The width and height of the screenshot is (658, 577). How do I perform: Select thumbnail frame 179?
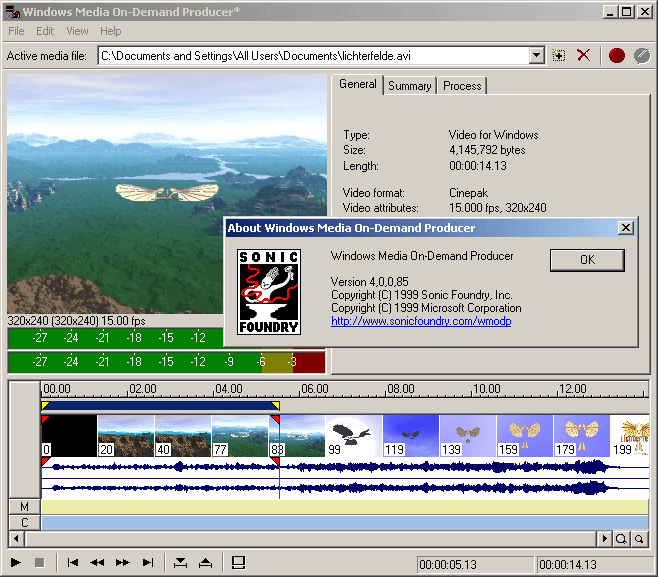tap(582, 436)
